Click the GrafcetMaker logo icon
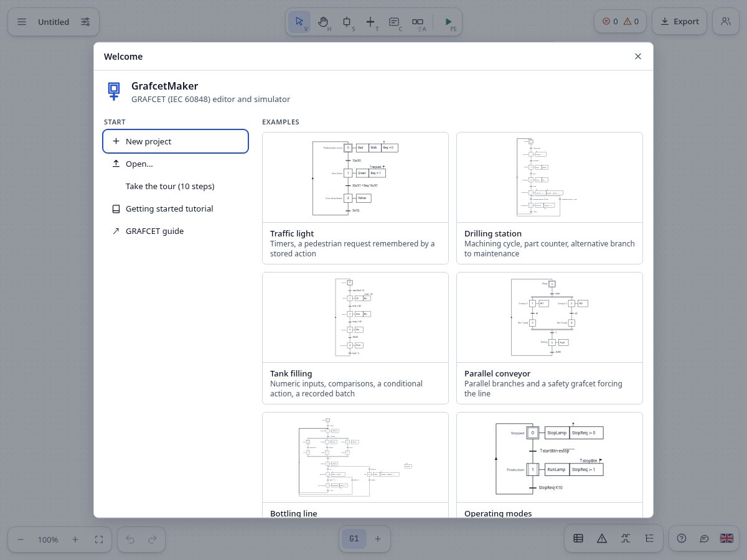Image resolution: width=747 pixels, height=560 pixels. [x=114, y=91]
